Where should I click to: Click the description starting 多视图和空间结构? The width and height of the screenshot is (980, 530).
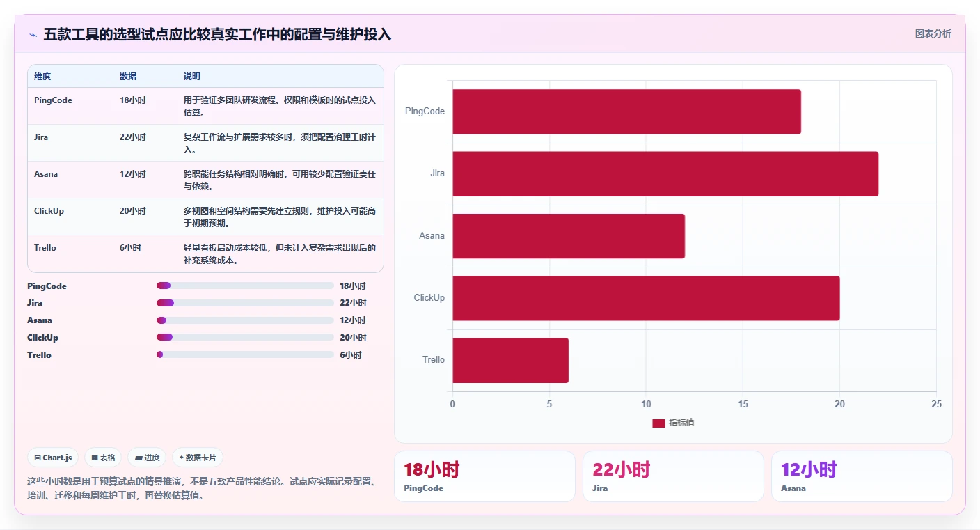[x=280, y=217]
